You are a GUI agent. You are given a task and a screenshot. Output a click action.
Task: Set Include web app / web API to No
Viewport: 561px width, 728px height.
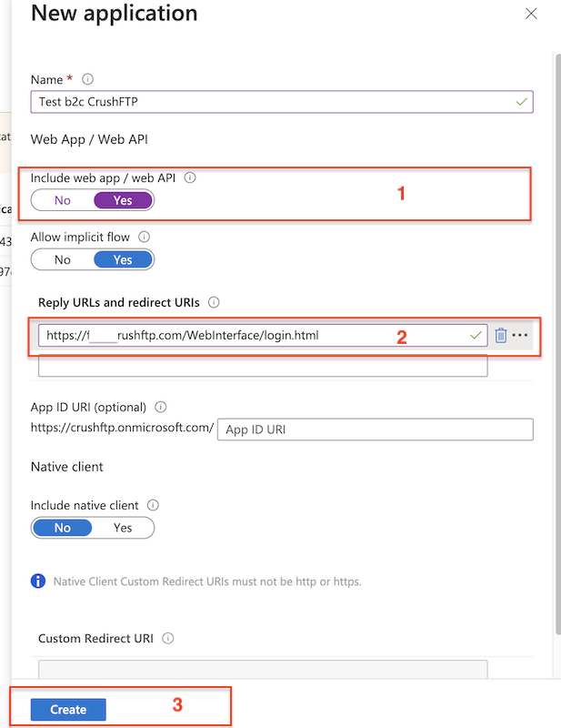[x=63, y=200]
